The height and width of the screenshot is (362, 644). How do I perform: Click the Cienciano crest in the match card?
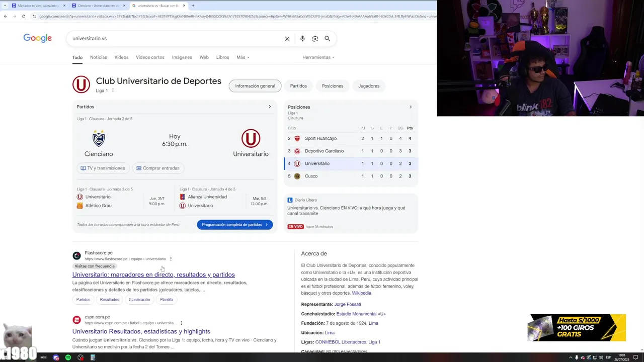pyautogui.click(x=99, y=138)
